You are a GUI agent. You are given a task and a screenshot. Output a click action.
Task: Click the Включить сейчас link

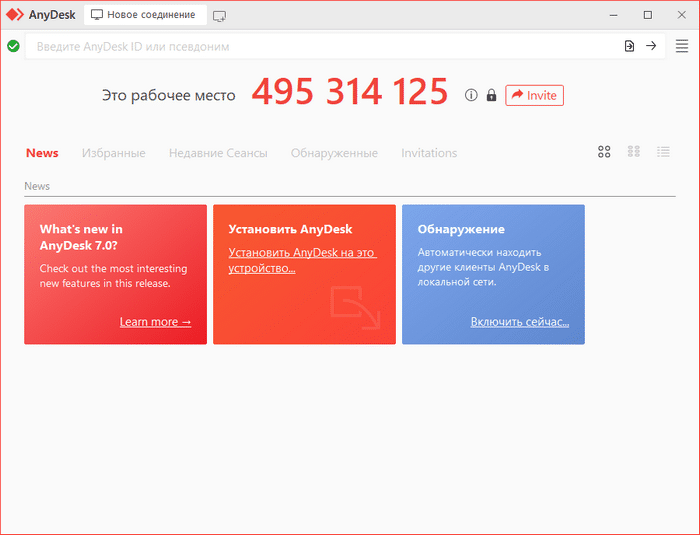520,322
